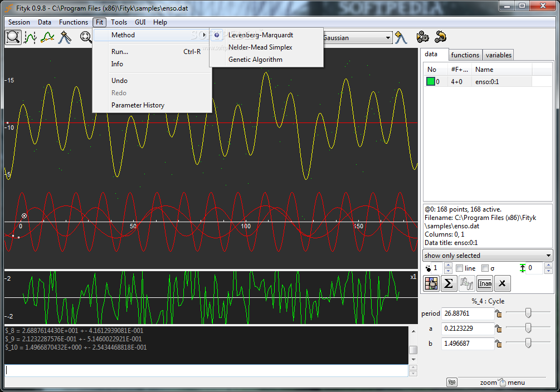
Task: Click the green color swatch of dataset 0
Action: [430, 81]
